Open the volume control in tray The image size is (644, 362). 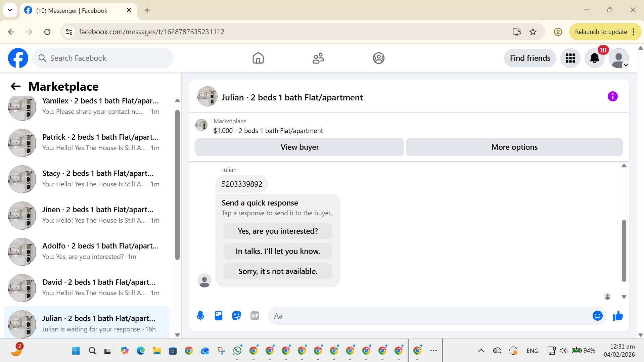563,351
